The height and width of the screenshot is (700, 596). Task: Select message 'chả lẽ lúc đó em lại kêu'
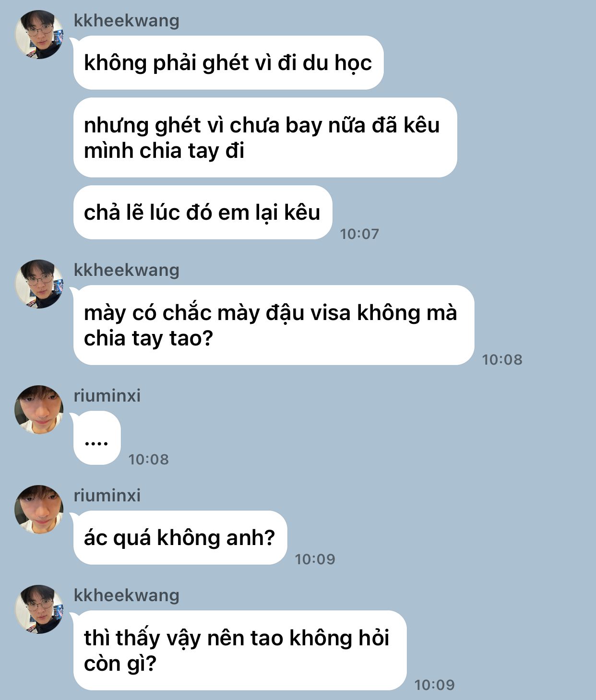tap(203, 213)
